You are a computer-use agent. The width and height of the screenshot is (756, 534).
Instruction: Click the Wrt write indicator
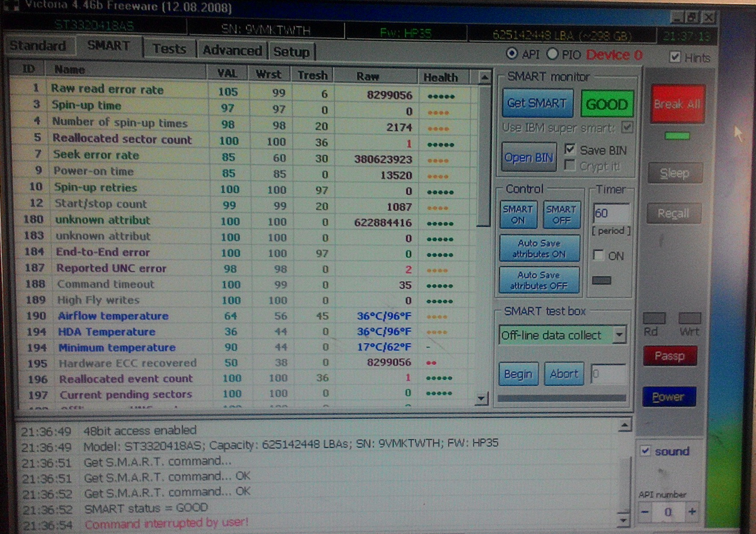pyautogui.click(x=690, y=319)
